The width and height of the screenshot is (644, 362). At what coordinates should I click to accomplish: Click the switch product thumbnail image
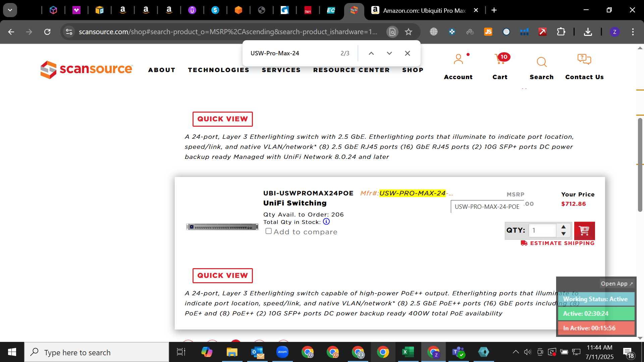[x=222, y=227]
